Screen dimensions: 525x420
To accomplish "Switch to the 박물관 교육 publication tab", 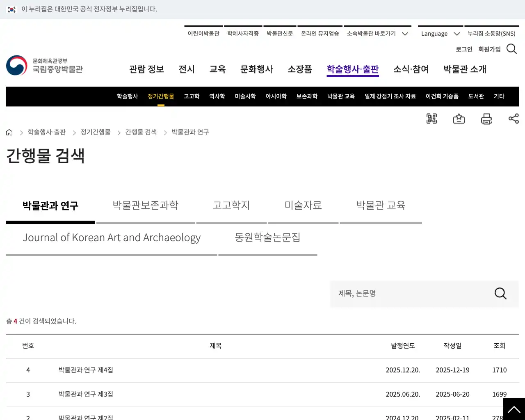I will coord(381,206).
